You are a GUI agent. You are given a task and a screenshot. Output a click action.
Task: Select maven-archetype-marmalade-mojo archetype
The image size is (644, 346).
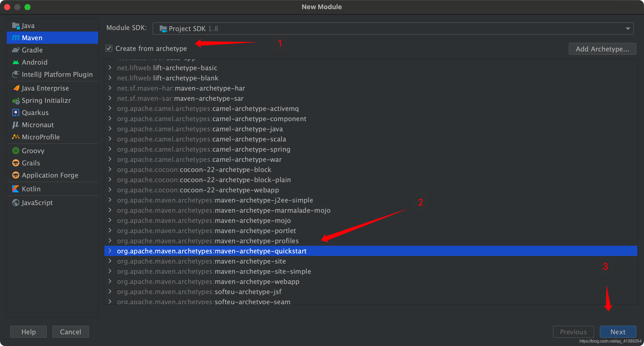[371, 210]
